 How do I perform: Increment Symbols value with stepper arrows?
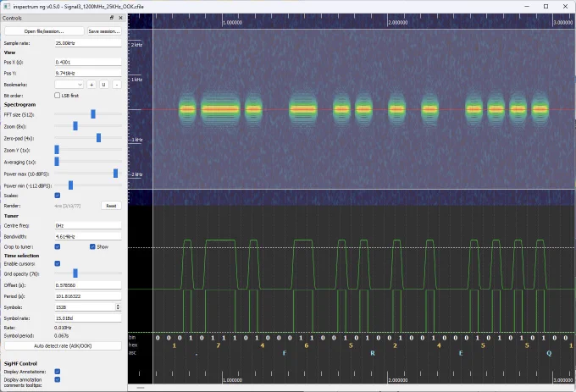(x=118, y=306)
